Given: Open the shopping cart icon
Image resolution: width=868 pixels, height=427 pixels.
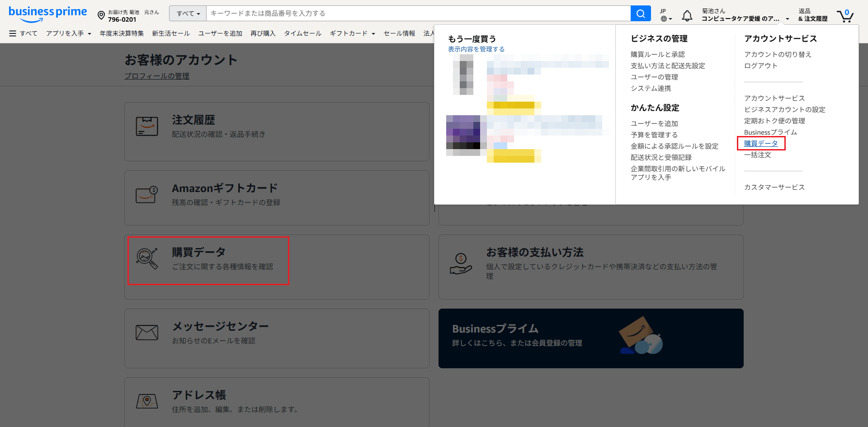Looking at the screenshot, I should [844, 16].
